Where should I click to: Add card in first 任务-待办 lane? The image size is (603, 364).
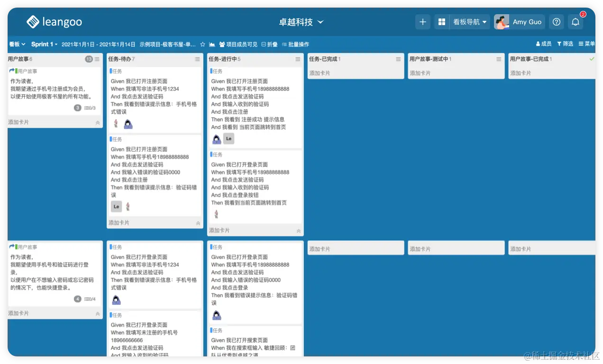click(119, 223)
